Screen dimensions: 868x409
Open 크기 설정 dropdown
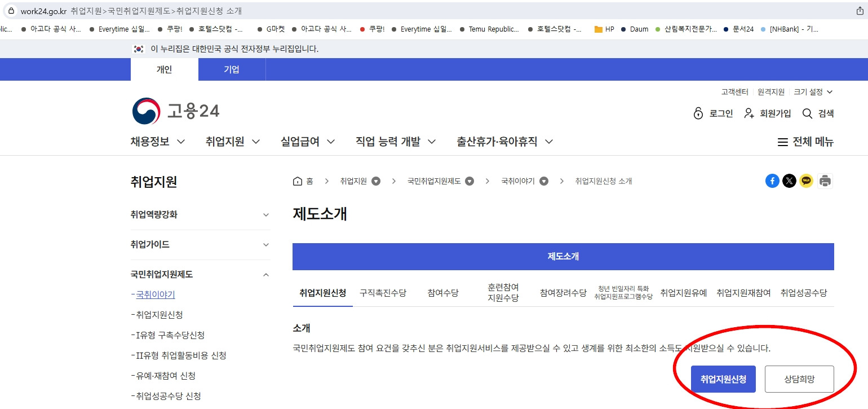(x=813, y=92)
